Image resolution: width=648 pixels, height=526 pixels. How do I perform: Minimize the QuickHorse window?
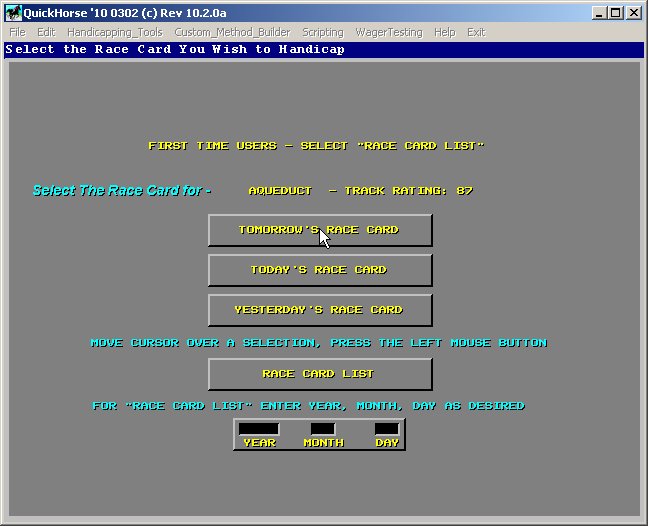tap(598, 13)
